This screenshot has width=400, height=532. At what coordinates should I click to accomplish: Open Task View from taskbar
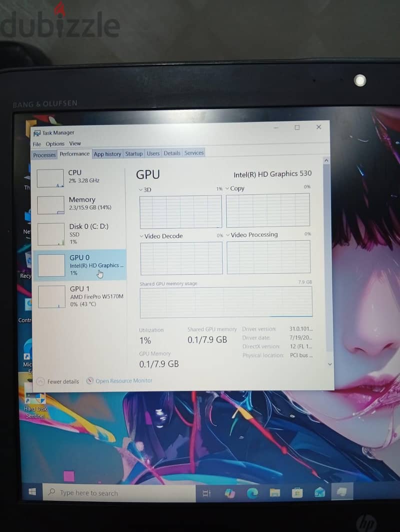pos(206,493)
